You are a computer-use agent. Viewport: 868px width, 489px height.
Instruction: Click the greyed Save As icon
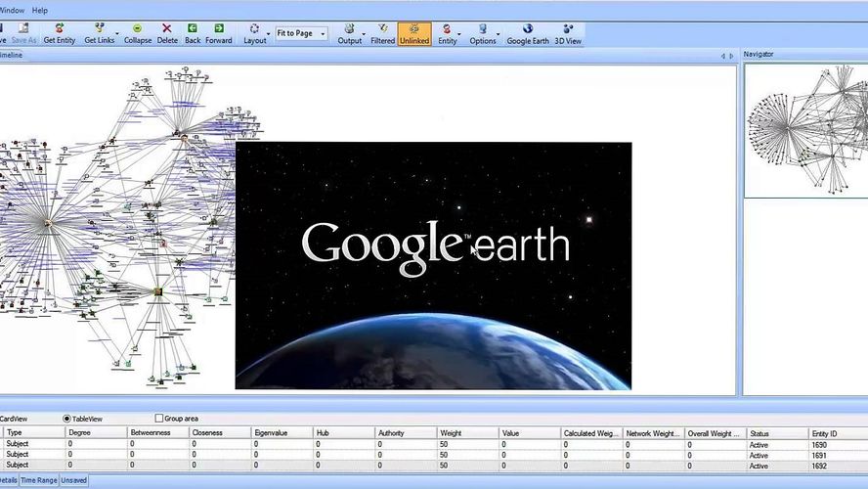click(x=23, y=34)
